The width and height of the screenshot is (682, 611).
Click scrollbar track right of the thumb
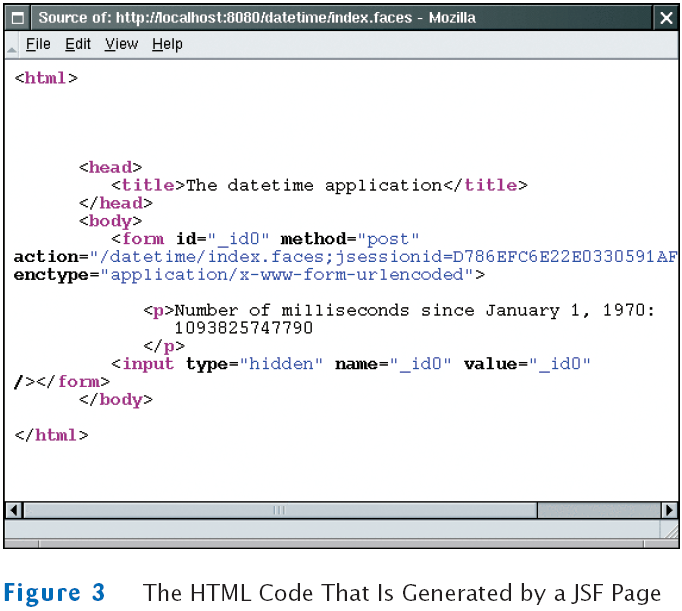[598, 510]
